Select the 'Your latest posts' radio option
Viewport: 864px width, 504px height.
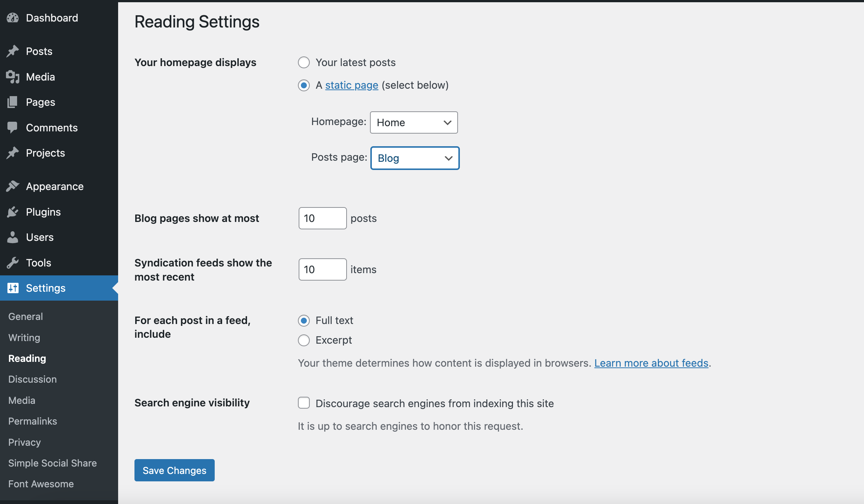(x=304, y=62)
